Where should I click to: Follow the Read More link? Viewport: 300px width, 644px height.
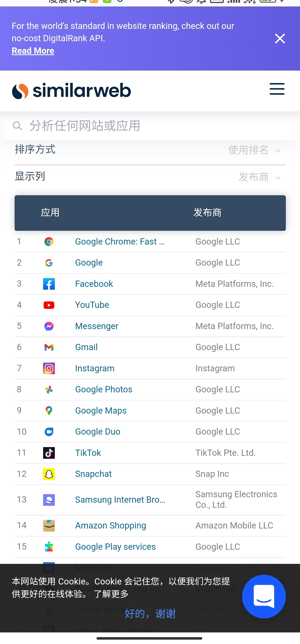pyautogui.click(x=33, y=51)
